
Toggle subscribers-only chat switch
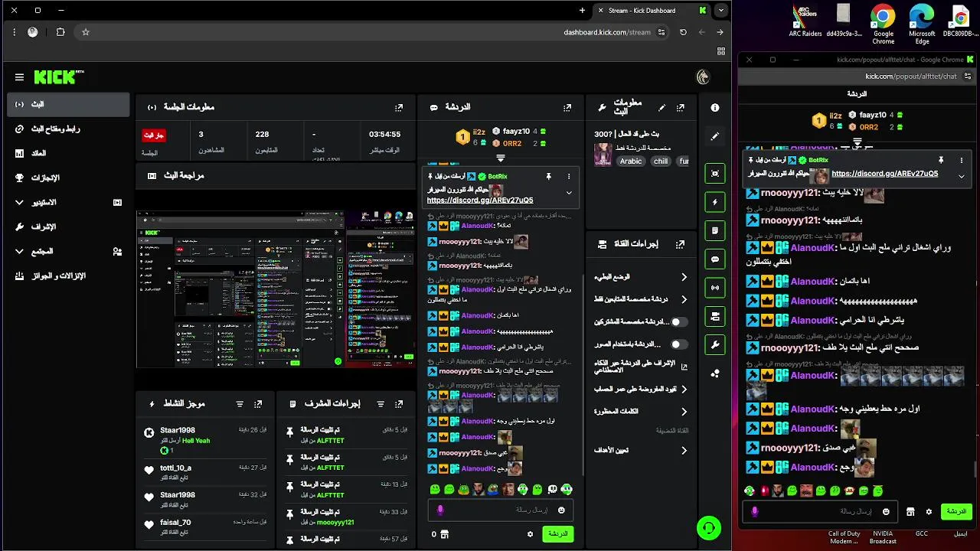678,322
